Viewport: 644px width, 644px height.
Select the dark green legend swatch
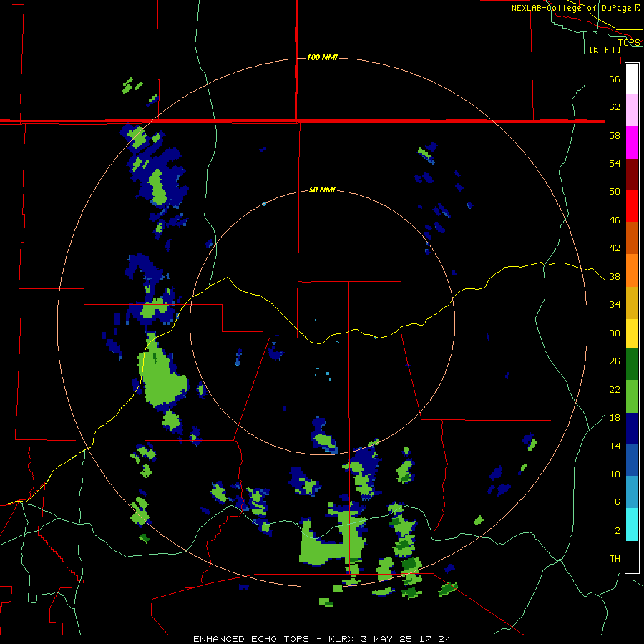(x=632, y=364)
